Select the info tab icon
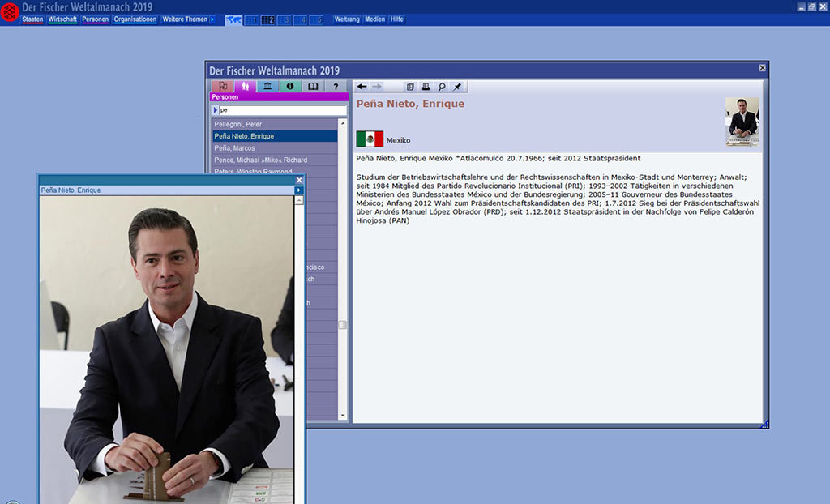The height and width of the screenshot is (504, 830). coord(290,86)
